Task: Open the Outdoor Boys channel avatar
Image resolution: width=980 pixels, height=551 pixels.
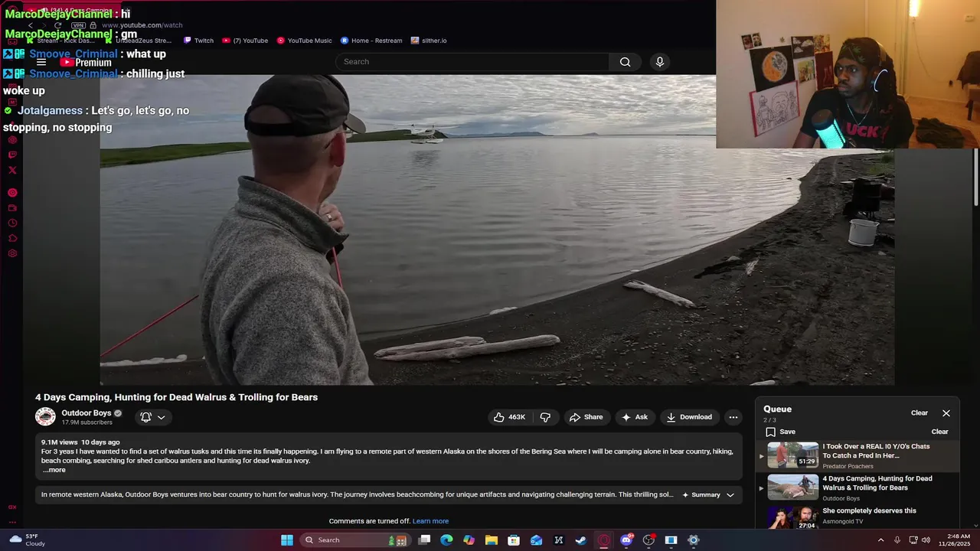Action: (x=45, y=417)
